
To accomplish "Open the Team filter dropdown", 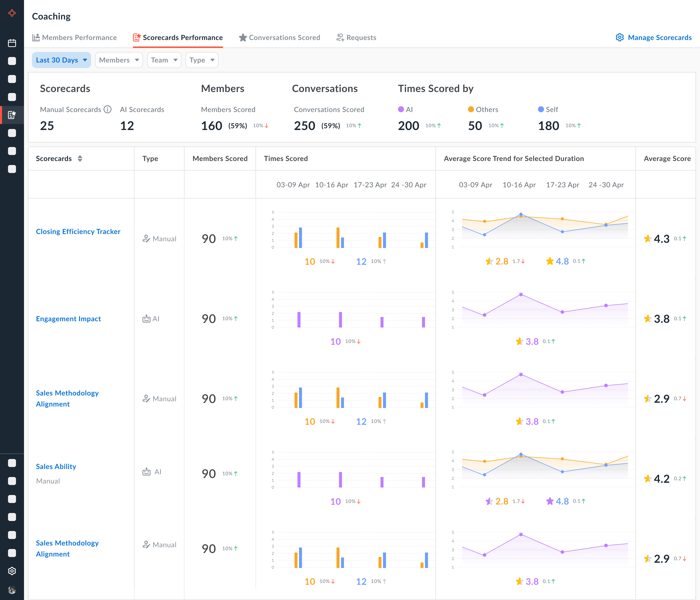I will pyautogui.click(x=164, y=60).
